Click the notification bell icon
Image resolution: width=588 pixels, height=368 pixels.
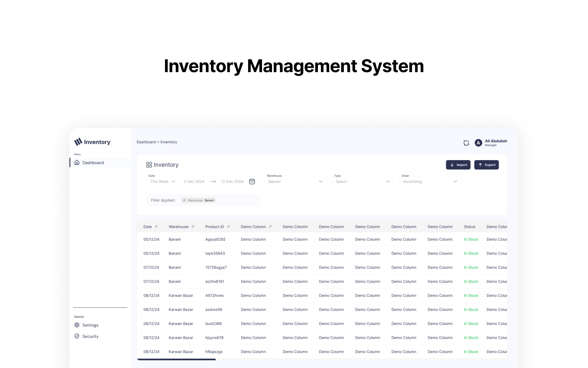coord(466,143)
